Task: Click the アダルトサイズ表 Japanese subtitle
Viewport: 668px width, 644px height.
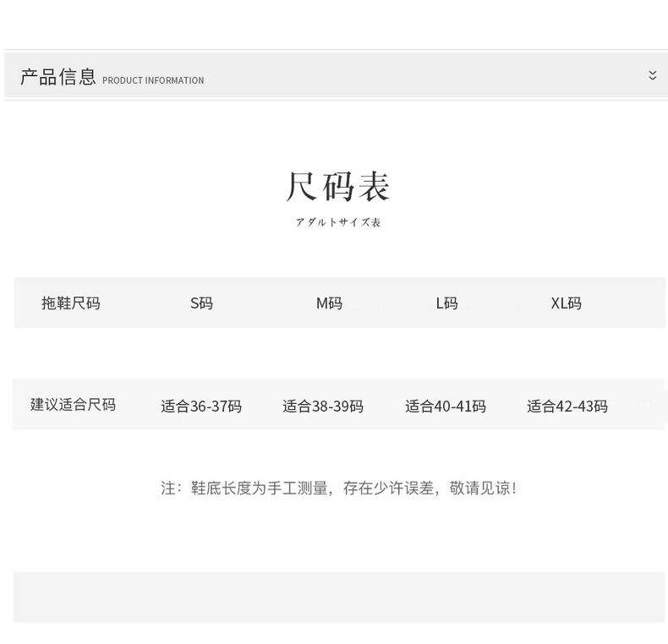Action: [338, 222]
